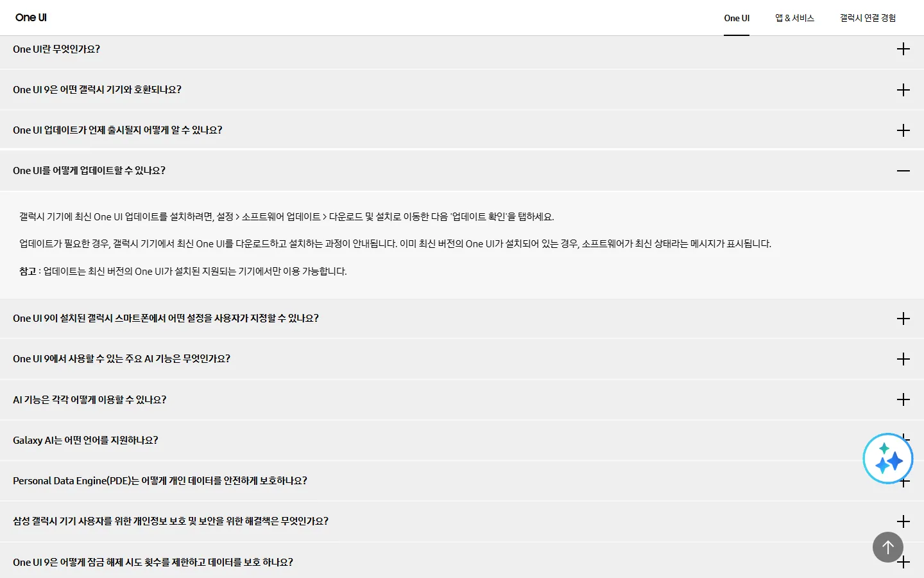
Task: Open the Galaxy AI sparkle chat button
Action: [887, 459]
